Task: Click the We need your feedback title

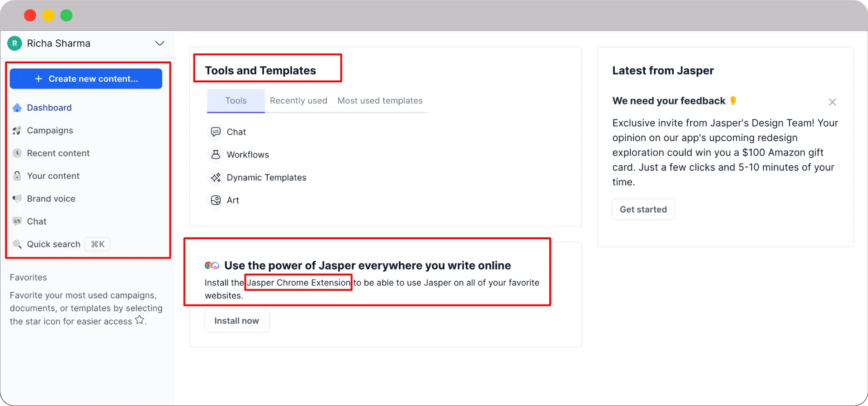Action: click(669, 101)
